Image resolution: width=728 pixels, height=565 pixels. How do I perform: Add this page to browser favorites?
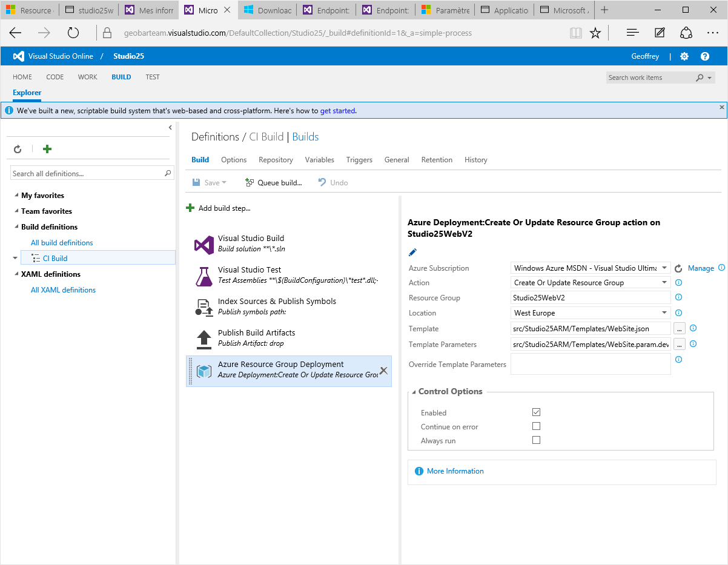595,33
